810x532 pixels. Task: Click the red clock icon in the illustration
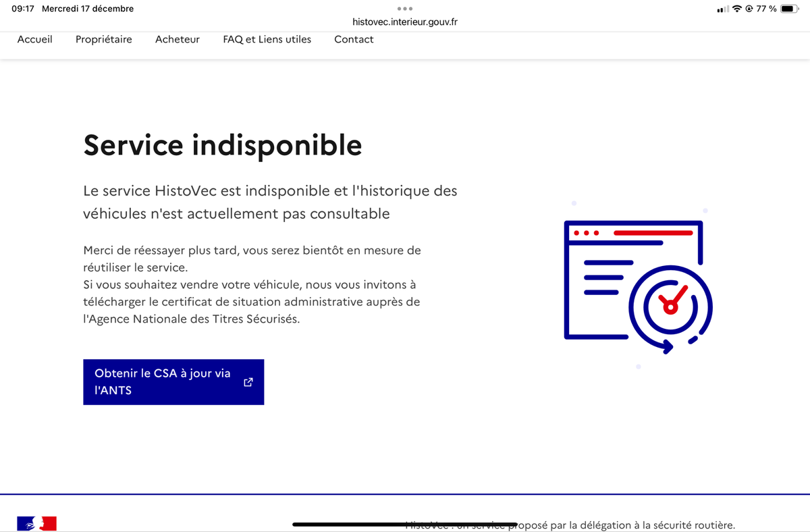(x=671, y=306)
